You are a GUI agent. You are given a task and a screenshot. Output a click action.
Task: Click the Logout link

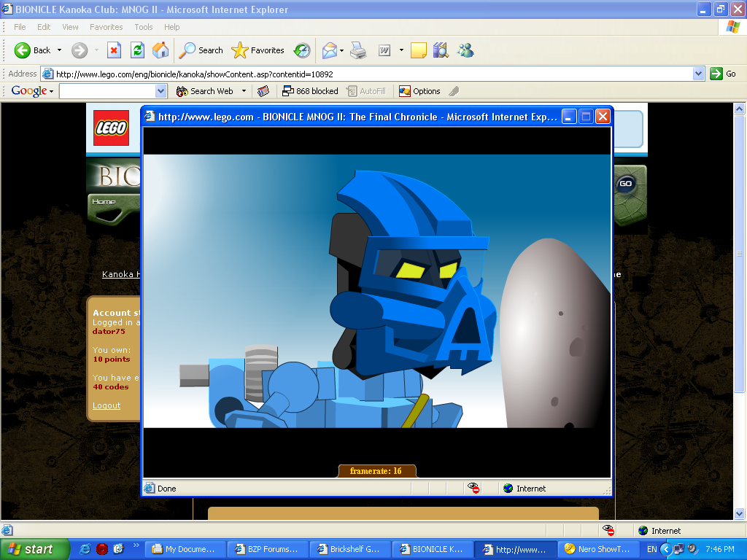[x=107, y=405]
